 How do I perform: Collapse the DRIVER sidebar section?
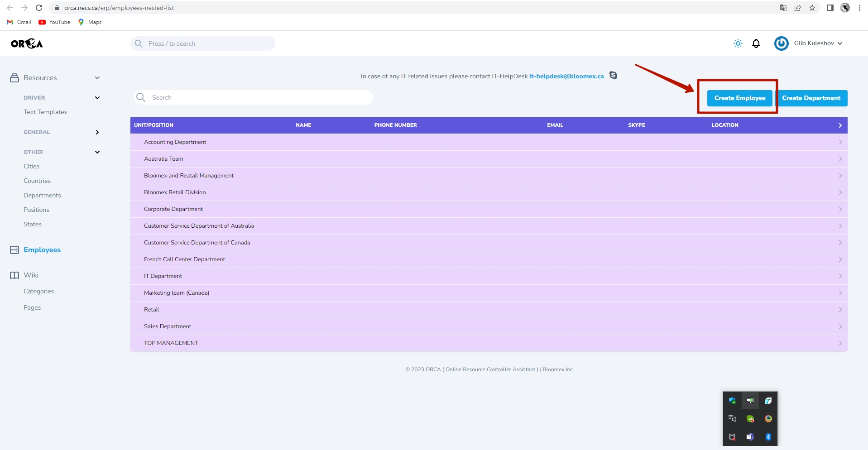tap(97, 98)
